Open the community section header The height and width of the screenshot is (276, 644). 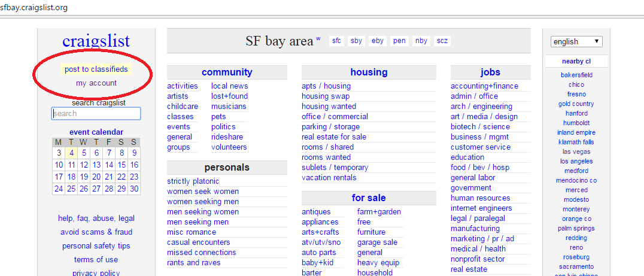tap(227, 72)
